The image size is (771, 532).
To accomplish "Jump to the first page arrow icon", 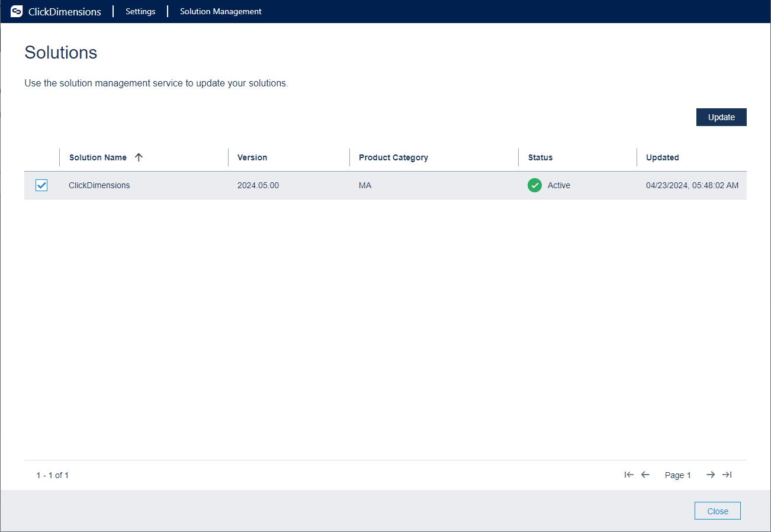I will pos(629,475).
